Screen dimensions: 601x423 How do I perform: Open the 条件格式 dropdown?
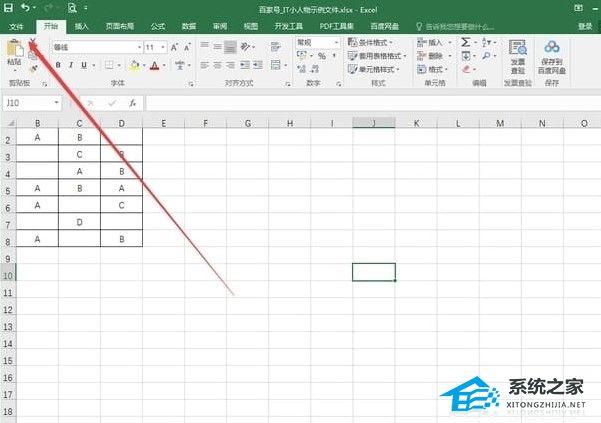tap(370, 42)
